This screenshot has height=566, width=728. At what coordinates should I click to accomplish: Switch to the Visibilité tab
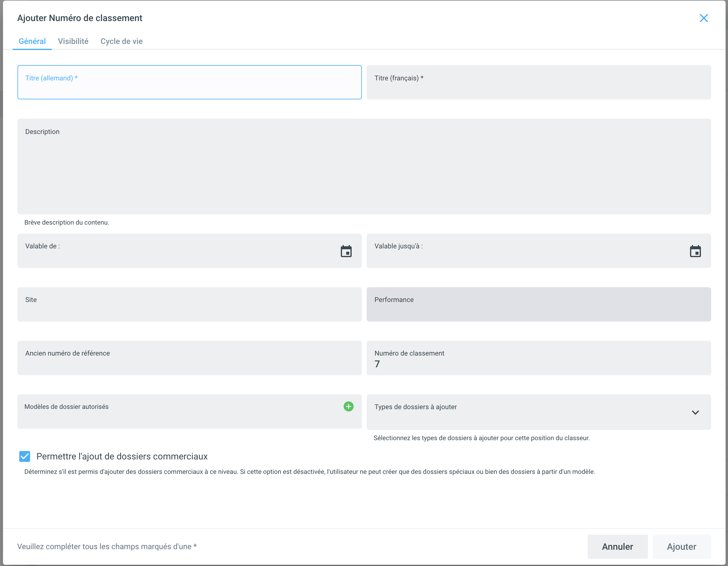[73, 41]
